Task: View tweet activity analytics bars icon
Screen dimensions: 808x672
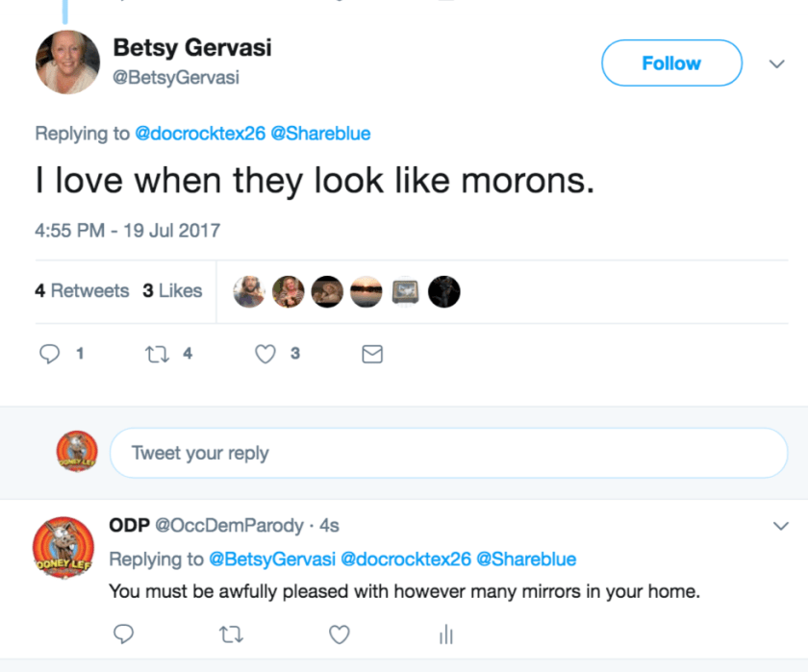Action: (x=445, y=635)
